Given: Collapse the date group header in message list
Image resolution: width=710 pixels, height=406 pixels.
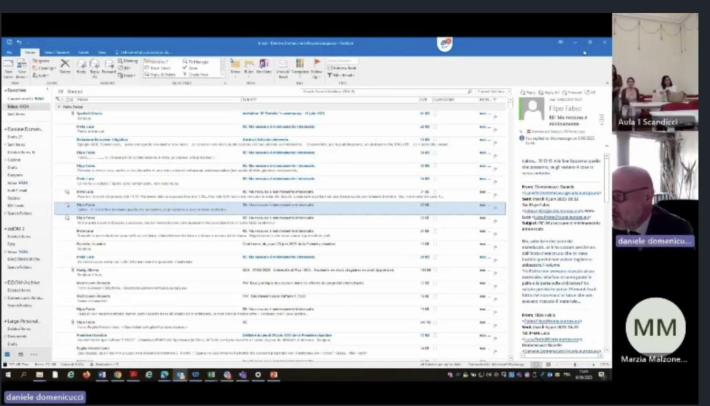Looking at the screenshot, I should 59,106.
